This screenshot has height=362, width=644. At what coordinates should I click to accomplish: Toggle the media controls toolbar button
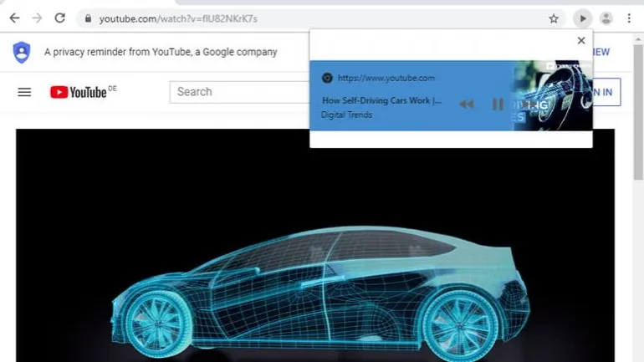[x=582, y=18]
